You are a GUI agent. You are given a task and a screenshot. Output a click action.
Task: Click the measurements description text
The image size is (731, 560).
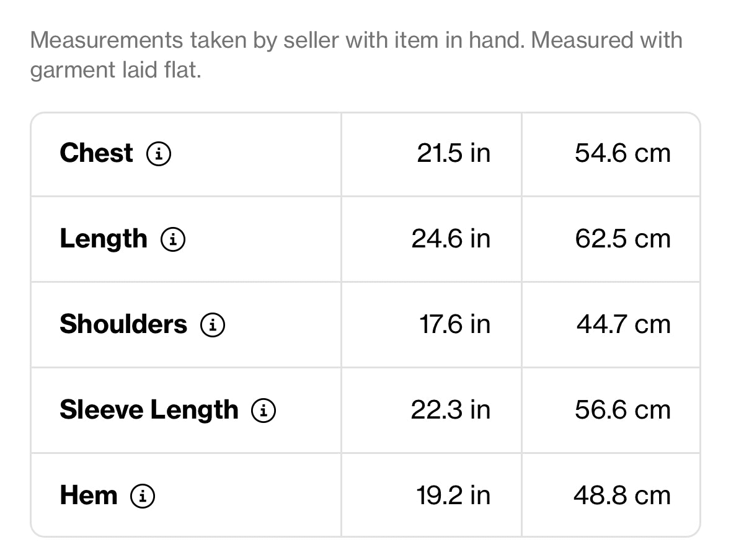coord(356,55)
